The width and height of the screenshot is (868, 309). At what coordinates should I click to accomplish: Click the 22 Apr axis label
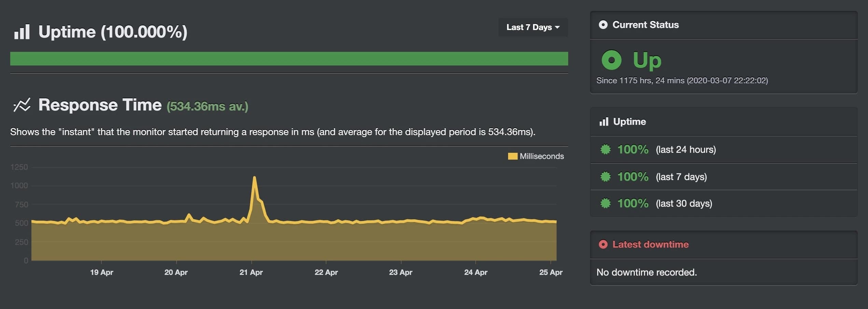click(326, 272)
